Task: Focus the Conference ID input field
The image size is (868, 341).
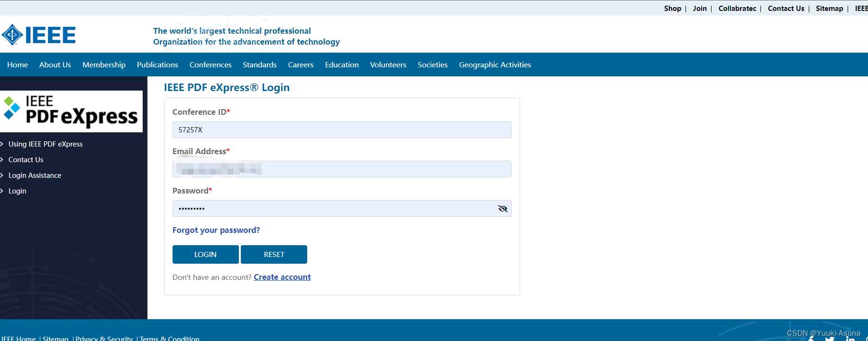Action: coord(342,130)
